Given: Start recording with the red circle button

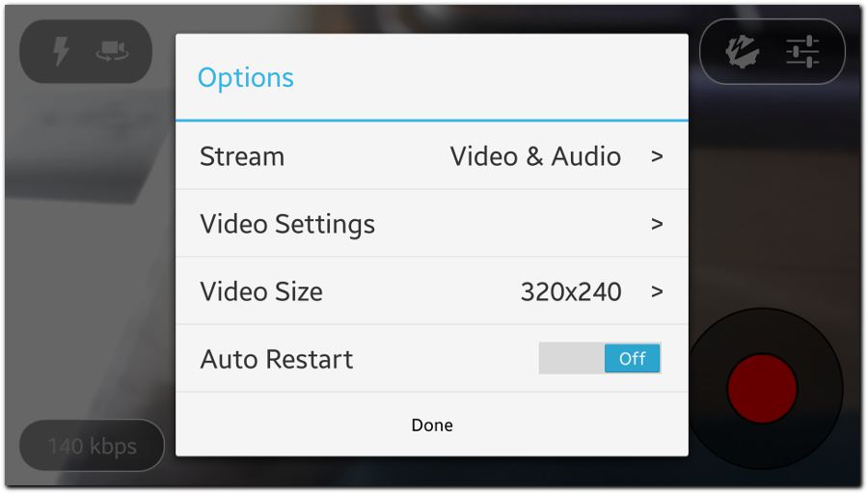Looking at the screenshot, I should point(762,389).
